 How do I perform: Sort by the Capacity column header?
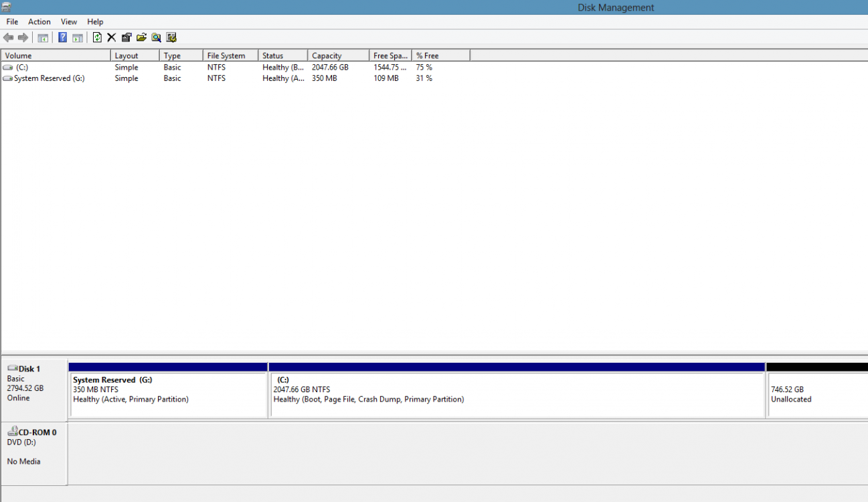pos(339,56)
